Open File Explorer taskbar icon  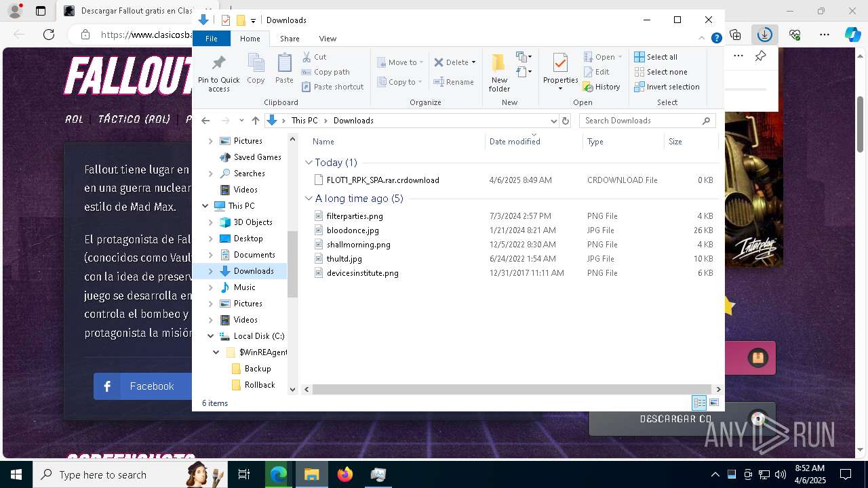(312, 474)
